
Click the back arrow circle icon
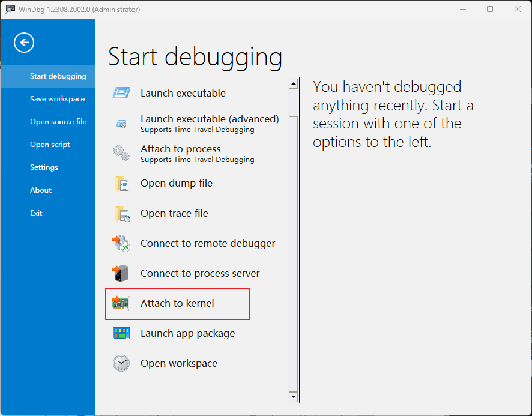[24, 43]
